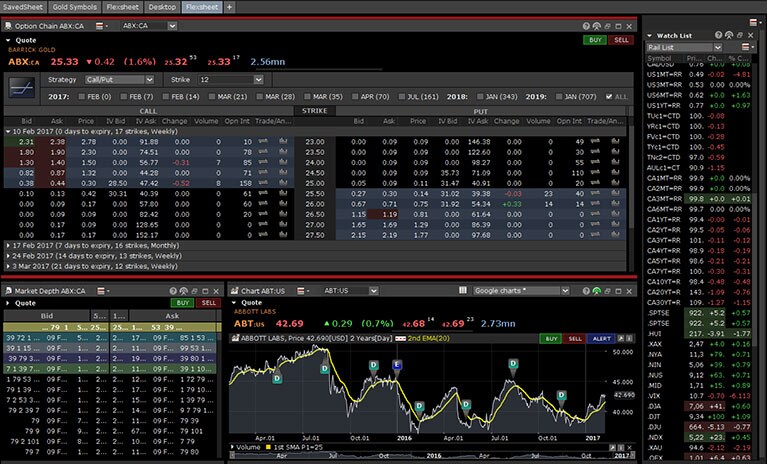Toggle the ALL expirations checkbox

click(x=610, y=95)
